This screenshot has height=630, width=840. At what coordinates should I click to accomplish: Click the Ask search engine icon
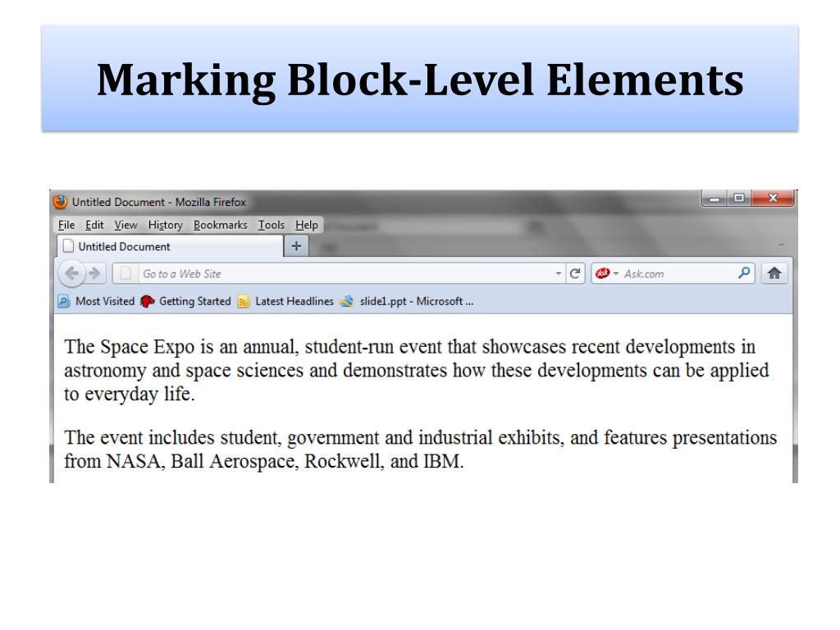(x=603, y=274)
